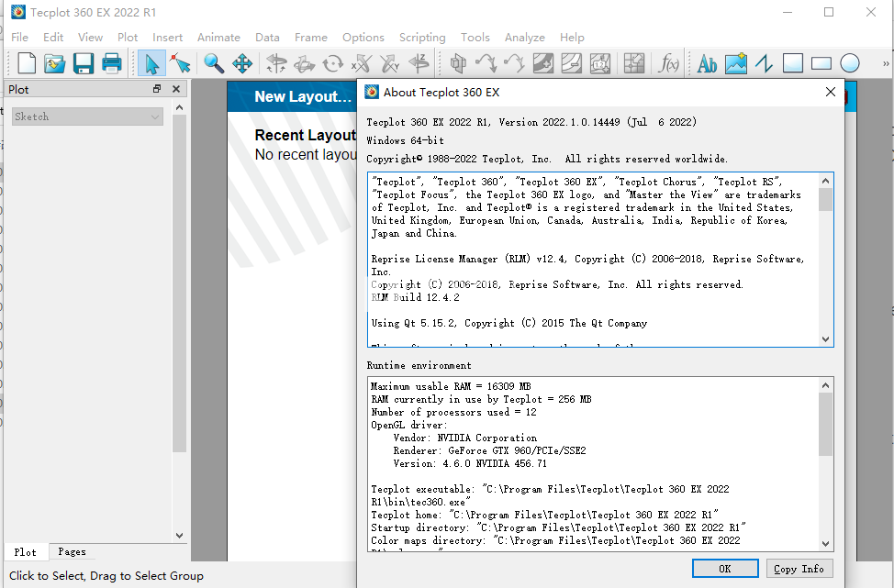Image resolution: width=894 pixels, height=588 pixels.
Task: Select the rectangle drawing tool
Action: (x=821, y=63)
